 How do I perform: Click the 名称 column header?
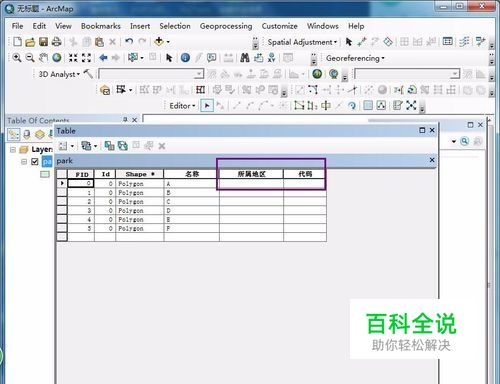click(191, 174)
